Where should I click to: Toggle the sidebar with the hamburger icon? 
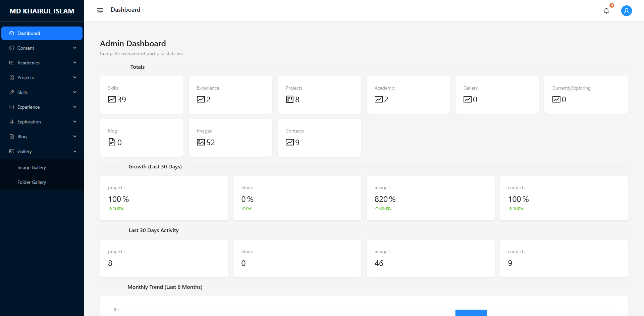[100, 10]
